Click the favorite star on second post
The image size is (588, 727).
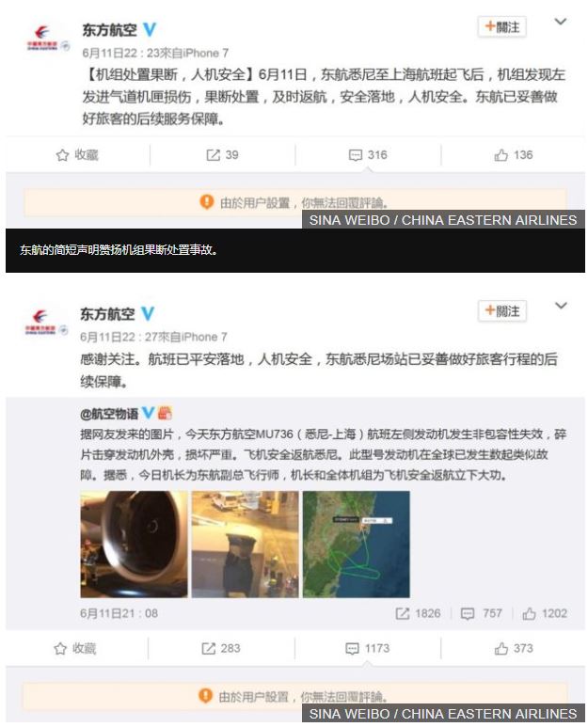[60, 648]
